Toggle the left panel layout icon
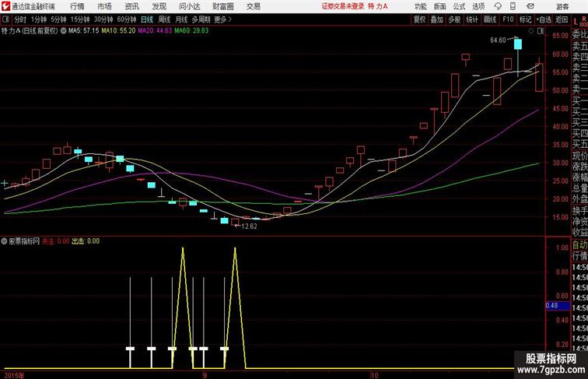This screenshot has width=588, height=379. pyautogui.click(x=5, y=19)
